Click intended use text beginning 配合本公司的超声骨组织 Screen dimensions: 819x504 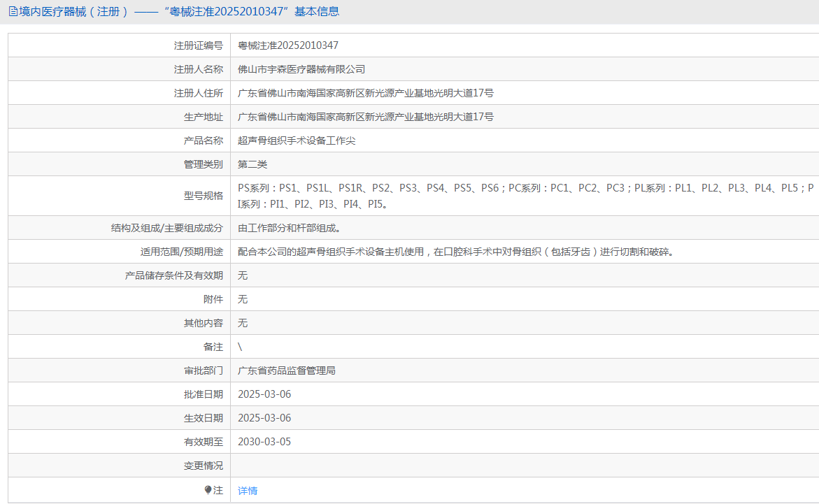coord(457,252)
